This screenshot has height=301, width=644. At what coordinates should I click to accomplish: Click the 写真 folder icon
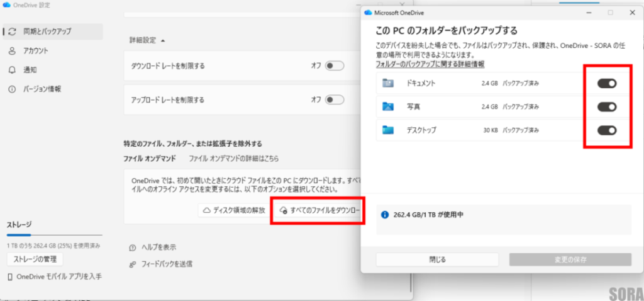387,107
